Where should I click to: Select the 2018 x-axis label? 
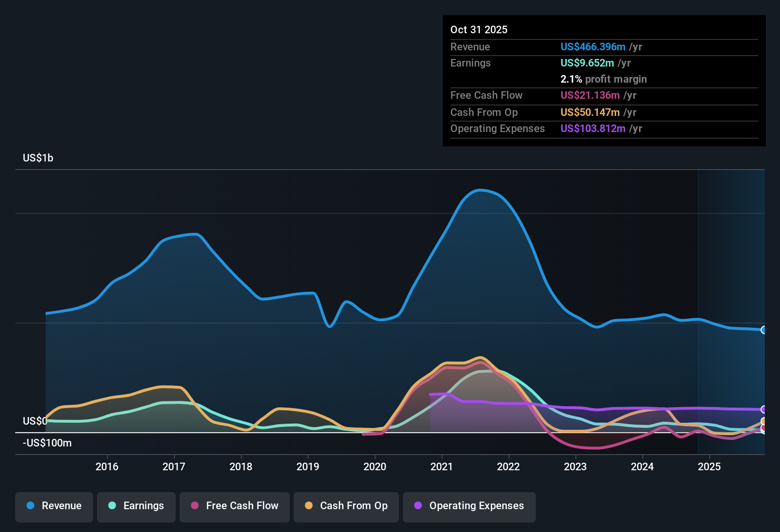tap(241, 466)
